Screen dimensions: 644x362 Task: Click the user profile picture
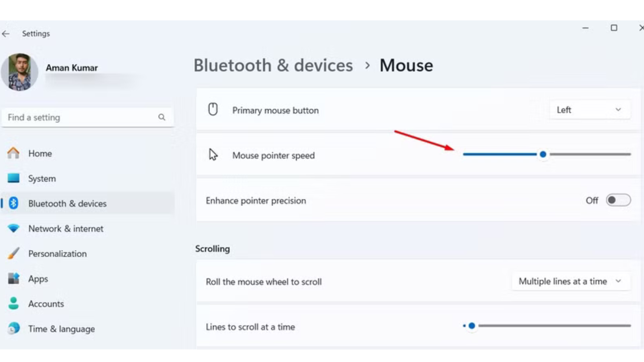(x=19, y=72)
